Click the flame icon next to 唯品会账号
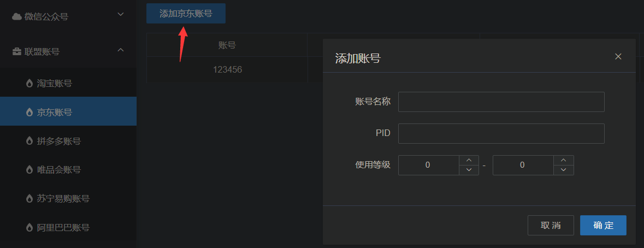Viewport: 644px width, 248px height. (x=29, y=169)
